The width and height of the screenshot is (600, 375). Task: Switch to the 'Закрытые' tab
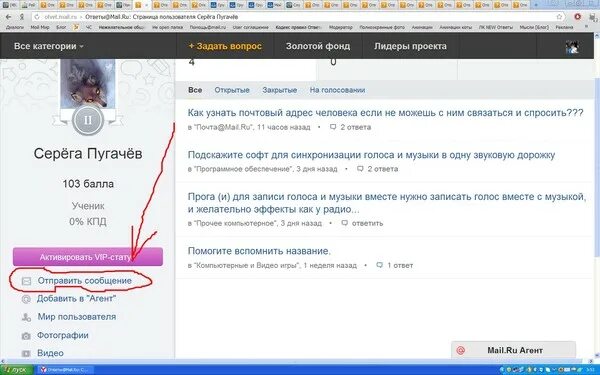pos(280,90)
